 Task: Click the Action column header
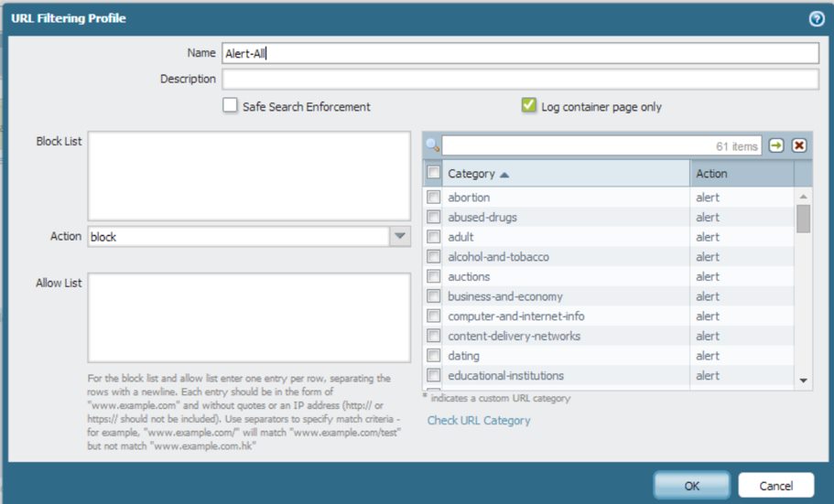pos(742,174)
